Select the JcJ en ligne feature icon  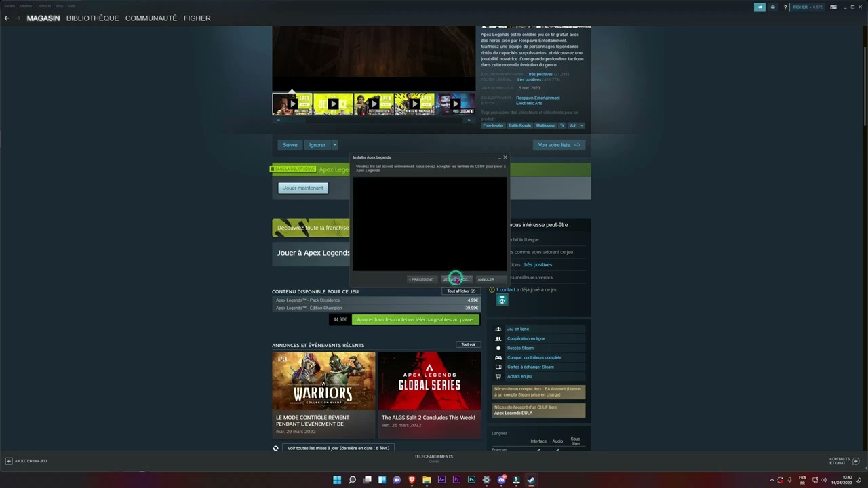click(498, 329)
